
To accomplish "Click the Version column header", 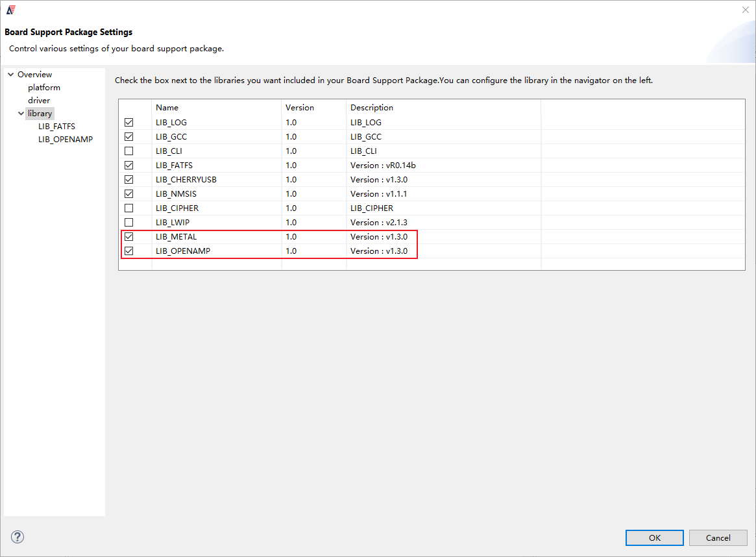I will click(314, 108).
